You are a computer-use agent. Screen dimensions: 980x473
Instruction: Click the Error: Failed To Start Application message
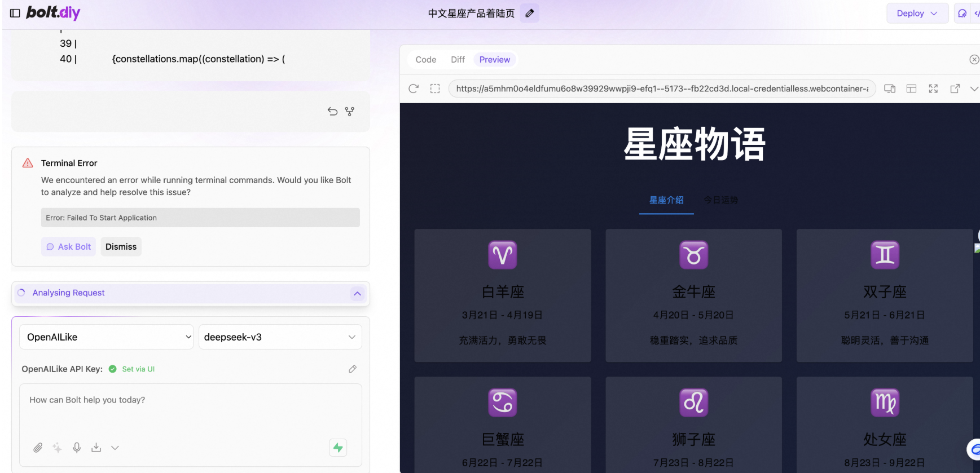tap(200, 218)
